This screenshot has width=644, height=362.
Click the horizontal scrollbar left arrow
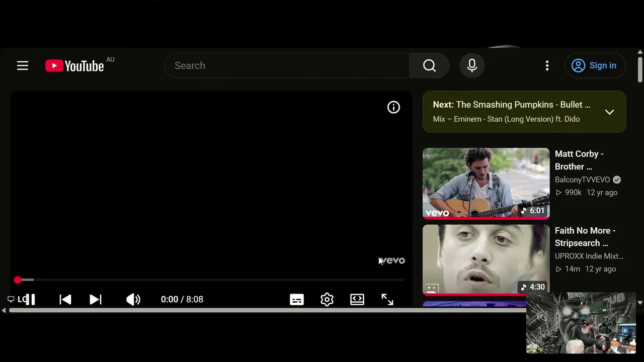[x=4, y=310]
